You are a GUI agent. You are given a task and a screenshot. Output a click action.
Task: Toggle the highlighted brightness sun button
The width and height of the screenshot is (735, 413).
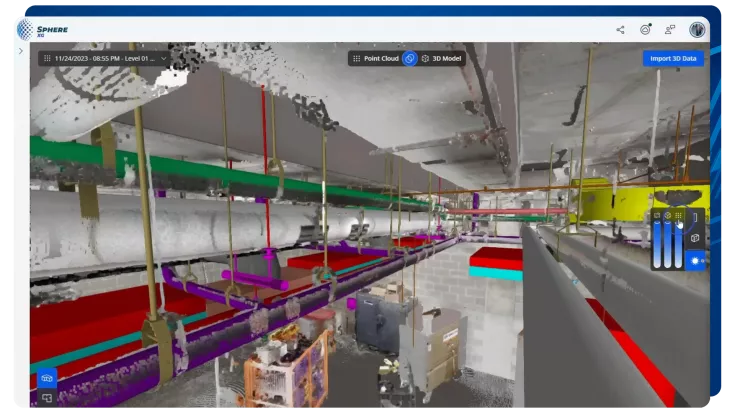[x=695, y=261]
